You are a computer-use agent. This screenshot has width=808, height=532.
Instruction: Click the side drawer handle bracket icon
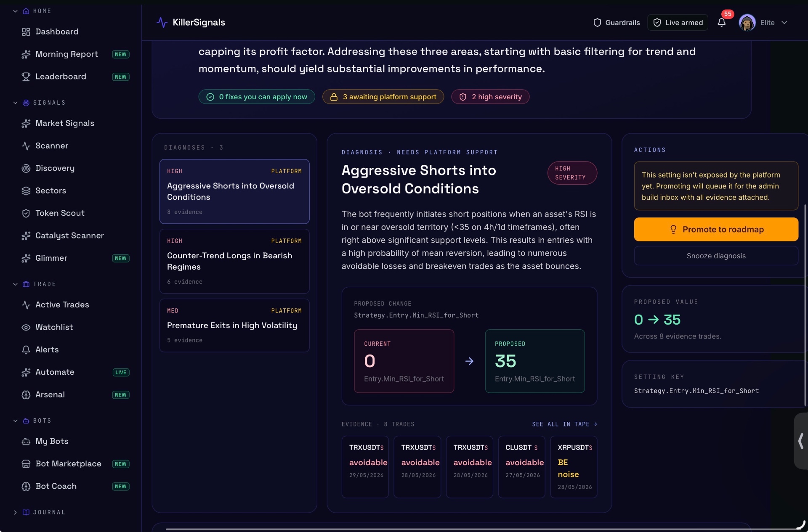coord(801,441)
